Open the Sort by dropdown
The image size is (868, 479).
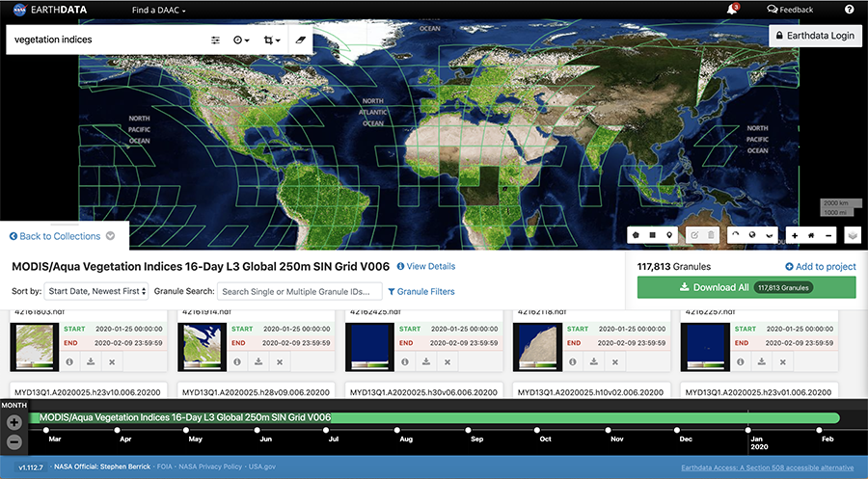[96, 291]
